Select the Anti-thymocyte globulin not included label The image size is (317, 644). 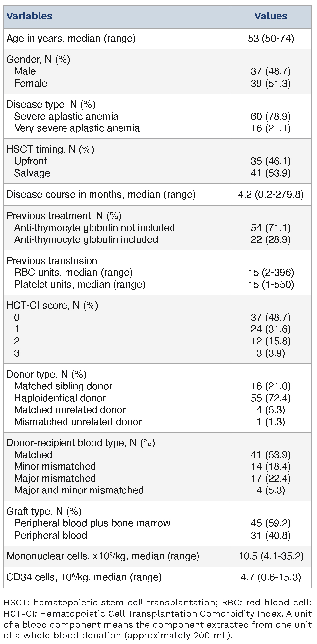(x=94, y=228)
